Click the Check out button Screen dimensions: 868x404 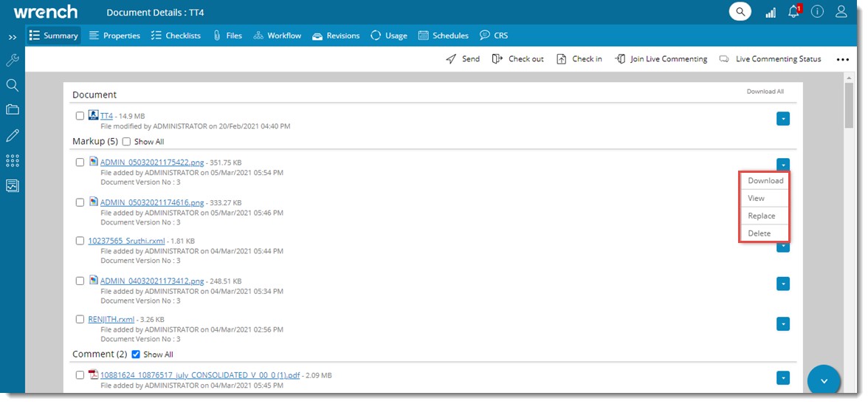[x=518, y=59]
